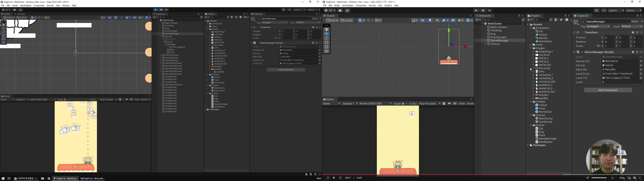Image resolution: width=644 pixels, height=181 pixels.
Task: Open the Tag dropdown showing Untagged in left Inspector
Action: (x=275, y=22)
